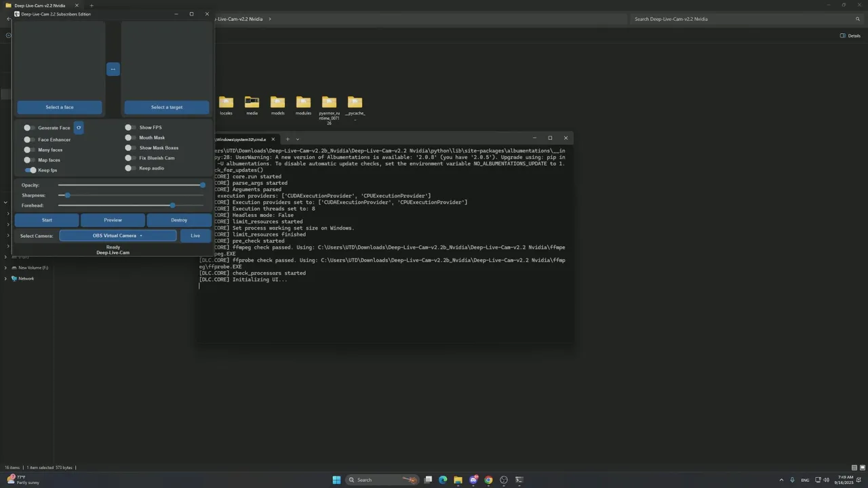Expand New Volume (F:) in navigation tree
The height and width of the screenshot is (488, 868).
[6, 268]
